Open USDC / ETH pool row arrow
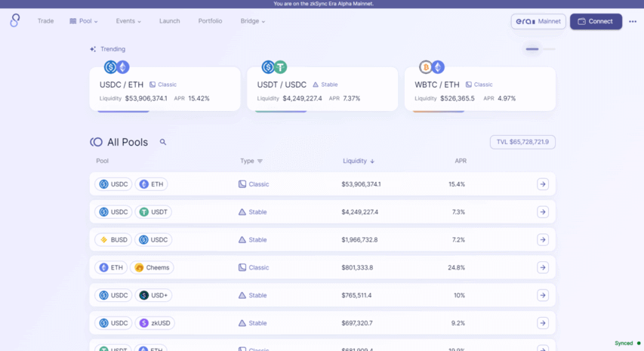The width and height of the screenshot is (644, 351). pyautogui.click(x=543, y=184)
